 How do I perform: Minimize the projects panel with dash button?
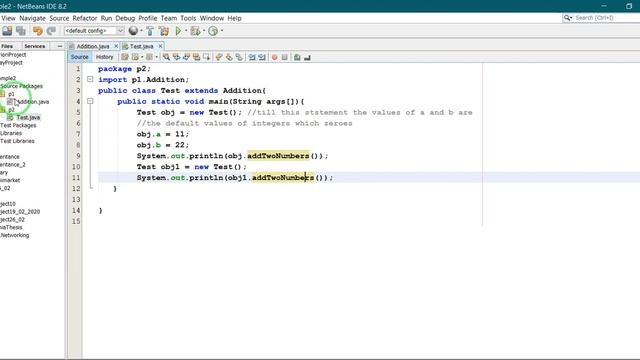[60, 46]
